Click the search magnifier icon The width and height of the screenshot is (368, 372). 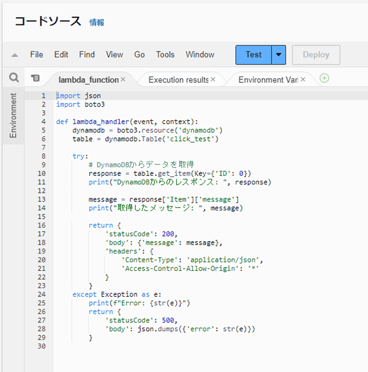click(14, 78)
